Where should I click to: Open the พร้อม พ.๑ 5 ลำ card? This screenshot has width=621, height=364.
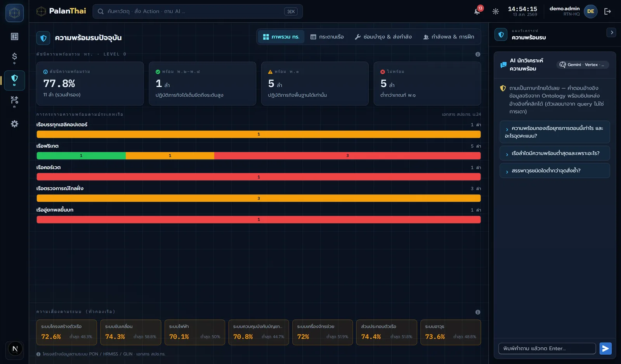pyautogui.click(x=315, y=83)
